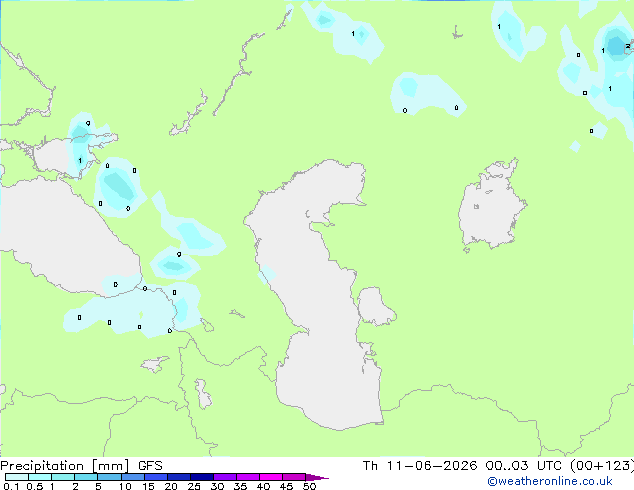The height and width of the screenshot is (490, 634).
Task: Click the 25–30 mm navy legend swatch
Action: coord(201,477)
